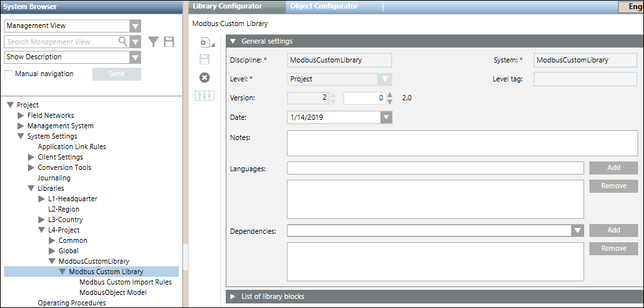Open the Show Description dropdown
Image resolution: width=644 pixels, height=308 pixels.
tap(135, 57)
